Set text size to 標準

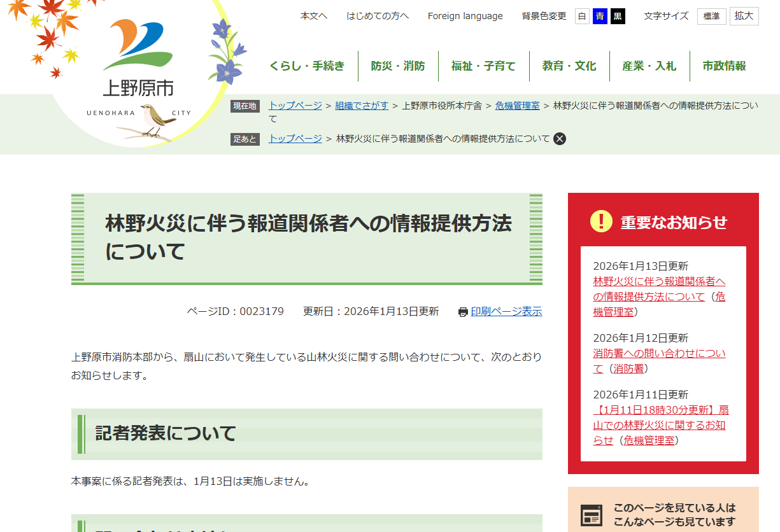[711, 17]
